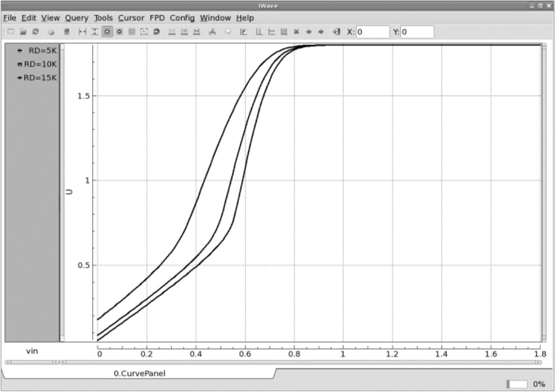Click the print icon in toolbar
This screenshot has height=392, width=555.
click(51, 32)
